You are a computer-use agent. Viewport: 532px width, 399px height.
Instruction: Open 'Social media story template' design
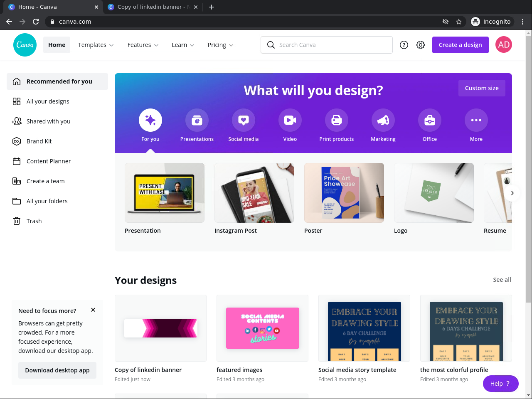[x=364, y=328]
